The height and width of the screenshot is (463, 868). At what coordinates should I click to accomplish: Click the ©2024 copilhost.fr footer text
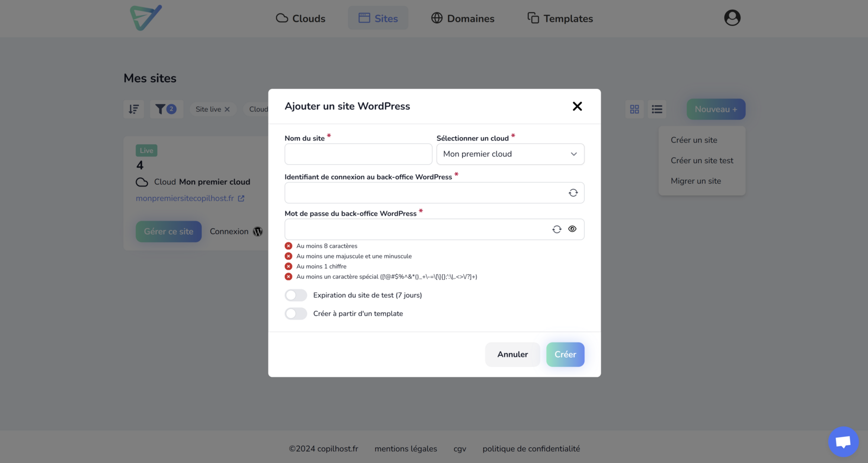[323, 449]
